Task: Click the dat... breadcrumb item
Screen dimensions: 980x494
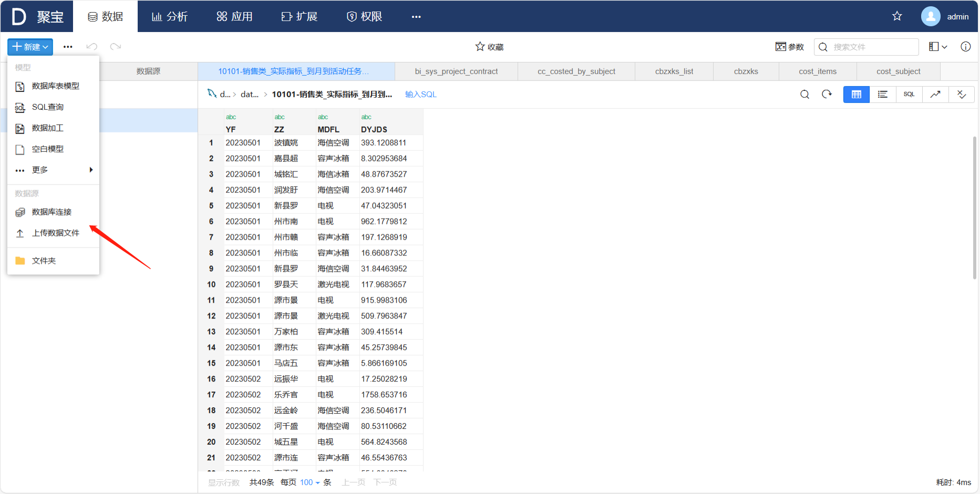Action: click(x=250, y=94)
